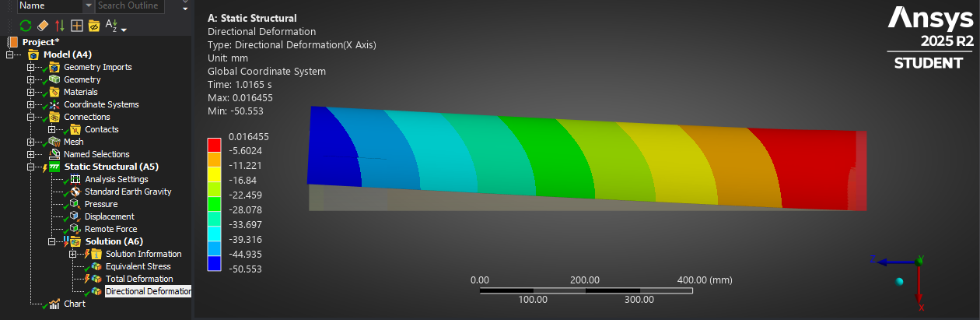The image size is (980, 320).
Task: Select Total Deformation result
Action: coord(139,279)
